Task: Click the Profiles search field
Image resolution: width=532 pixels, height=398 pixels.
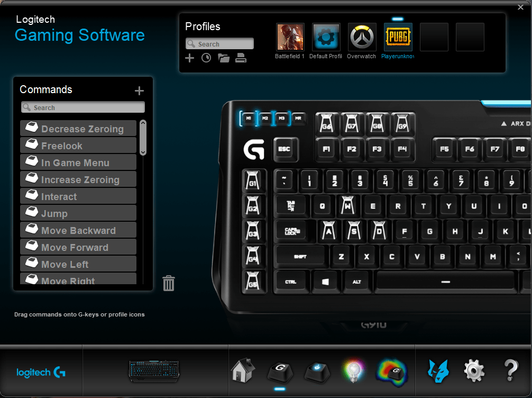Action: point(219,44)
